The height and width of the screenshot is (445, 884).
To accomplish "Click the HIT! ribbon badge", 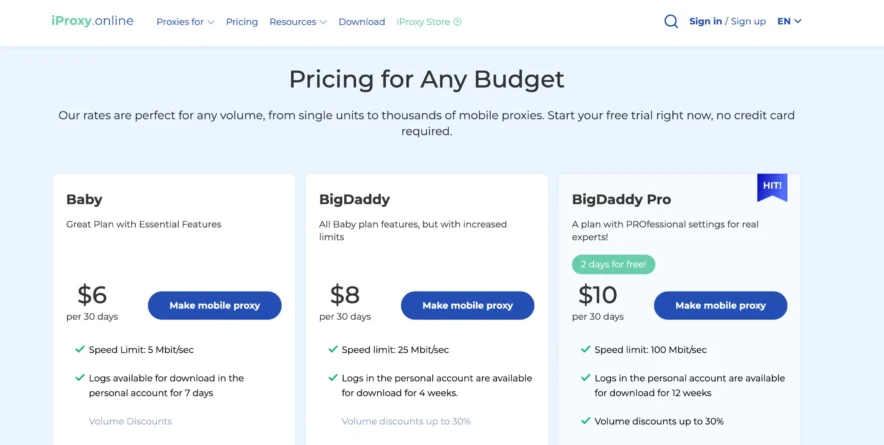I will [x=771, y=186].
